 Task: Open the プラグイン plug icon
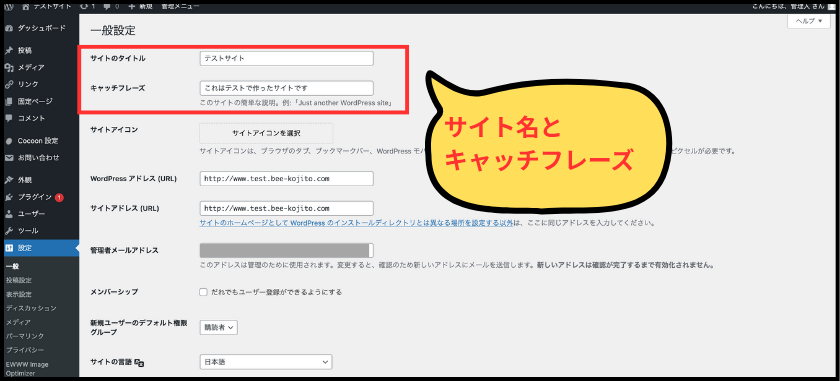9,197
